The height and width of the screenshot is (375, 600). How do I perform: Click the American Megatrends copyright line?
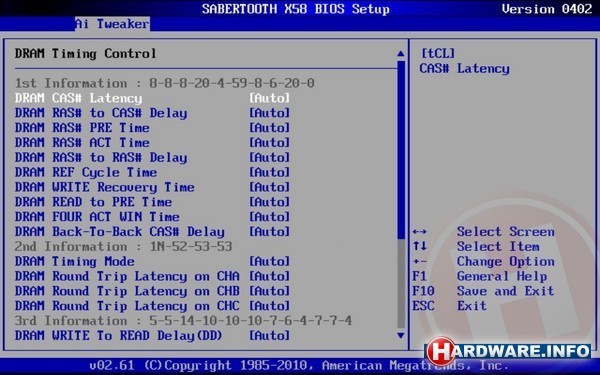299,365
